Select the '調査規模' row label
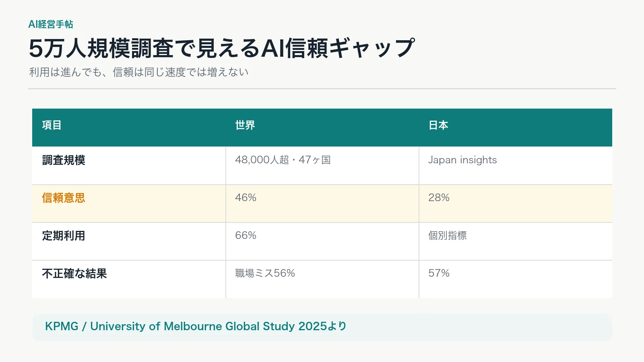 pos(64,160)
